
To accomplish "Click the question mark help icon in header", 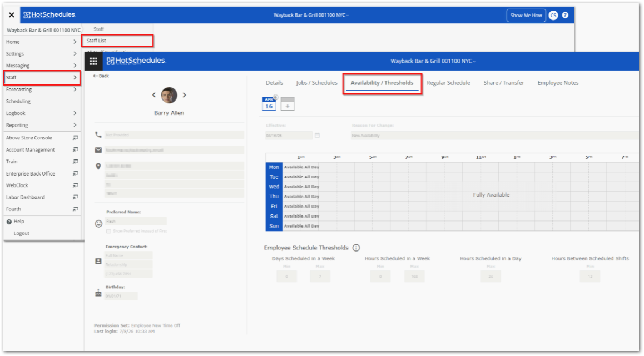I will pos(565,15).
